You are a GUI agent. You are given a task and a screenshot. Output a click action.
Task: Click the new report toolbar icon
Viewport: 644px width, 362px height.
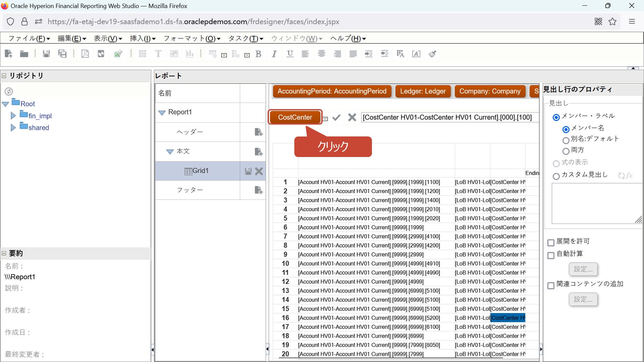point(8,54)
